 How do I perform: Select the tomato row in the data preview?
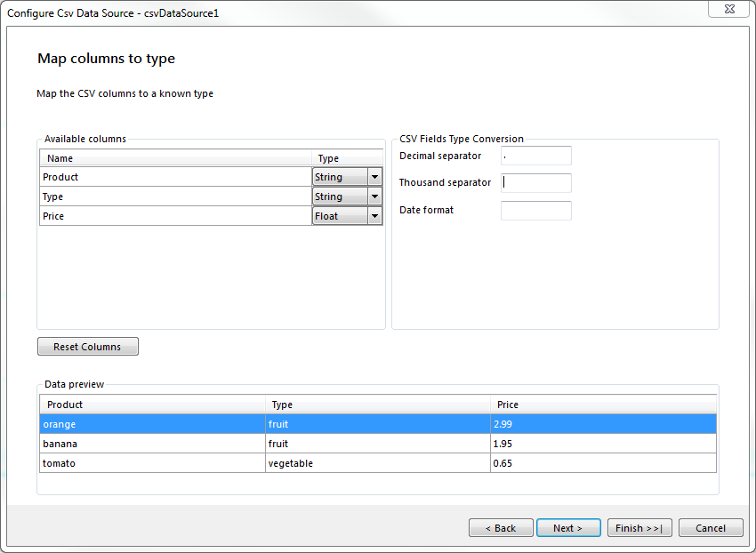pyautogui.click(x=151, y=462)
